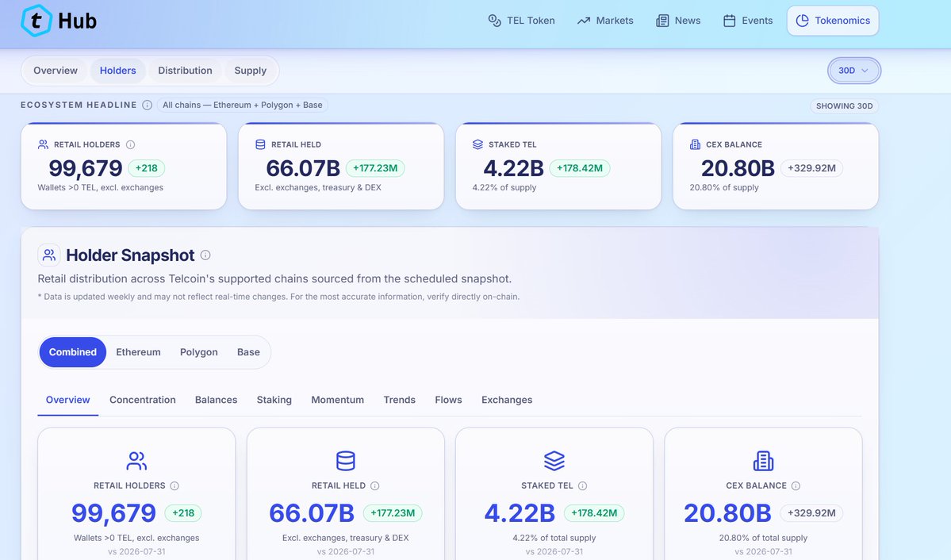Switch to the Overview sub-page pill
Screen dimensions: 951x560
click(56, 71)
